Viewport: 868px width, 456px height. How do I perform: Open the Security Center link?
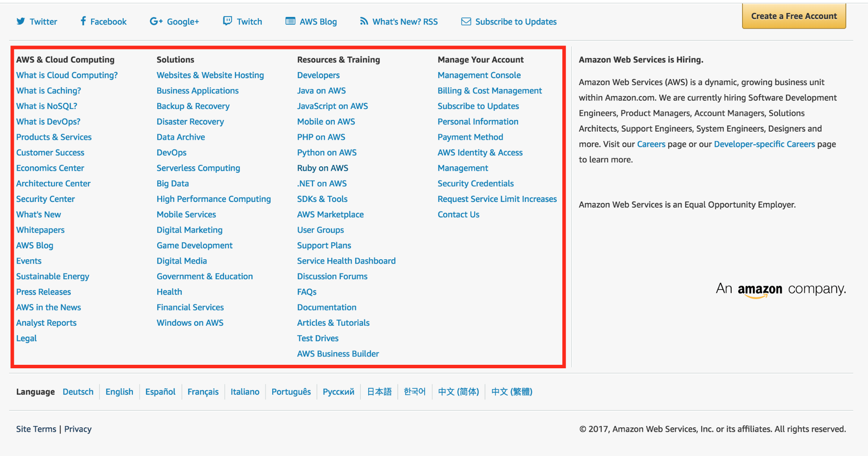click(x=46, y=199)
